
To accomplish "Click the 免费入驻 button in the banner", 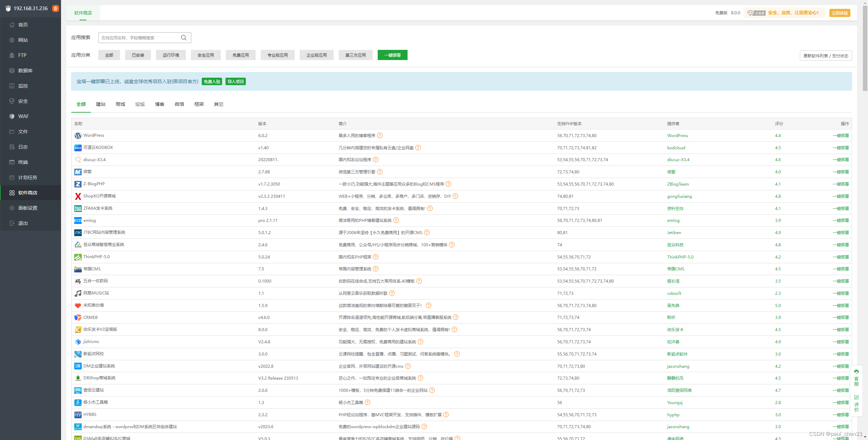I will click(212, 81).
